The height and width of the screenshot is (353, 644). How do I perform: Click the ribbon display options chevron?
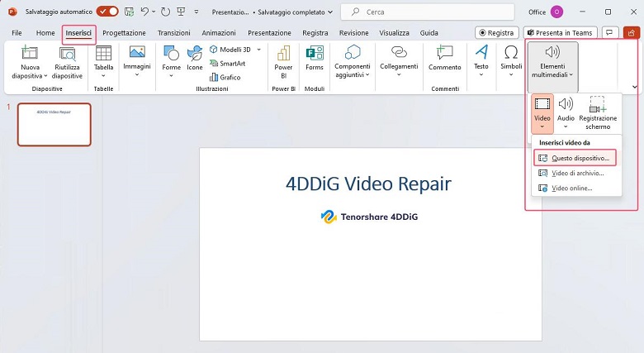point(635,87)
